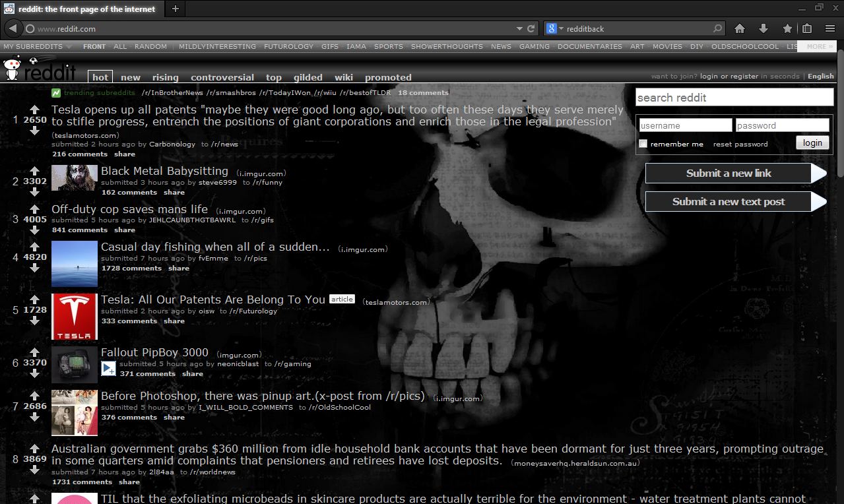Image resolution: width=844 pixels, height=504 pixels.
Task: Open the Tesla logo thumbnail
Action: (x=75, y=317)
